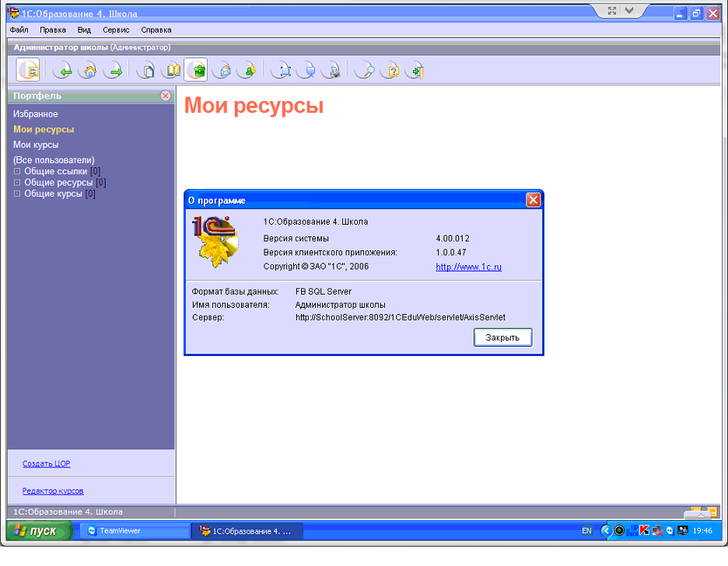Open the Справка menu

point(156,30)
